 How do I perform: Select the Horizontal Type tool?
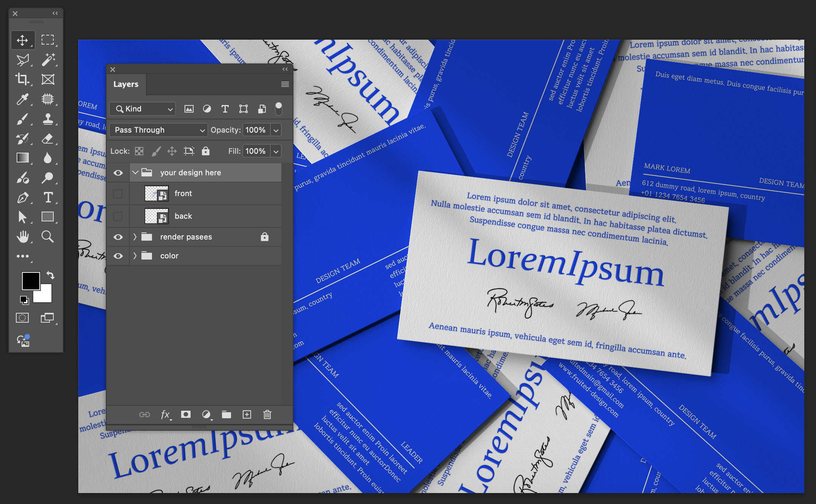48,197
